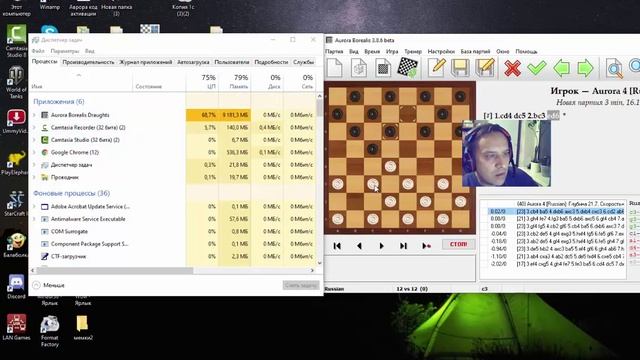This screenshot has height=360, width=640.
Task: Expand the Antimalware Service Executable row
Action: pyautogui.click(x=35, y=219)
